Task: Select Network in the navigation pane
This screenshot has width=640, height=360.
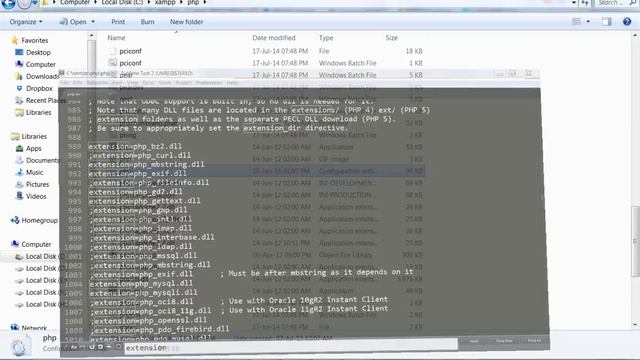Action: click(34, 327)
